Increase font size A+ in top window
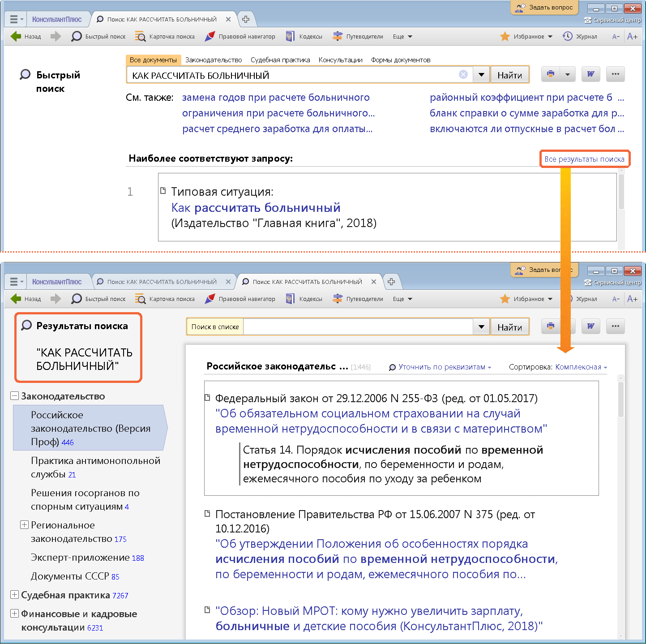The image size is (646, 644). point(632,36)
